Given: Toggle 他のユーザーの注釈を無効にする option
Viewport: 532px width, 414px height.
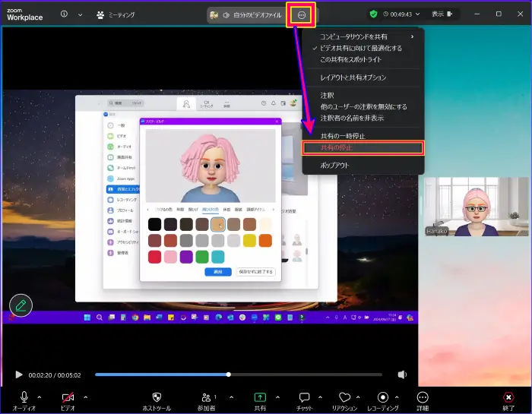Looking at the screenshot, I should [x=363, y=106].
